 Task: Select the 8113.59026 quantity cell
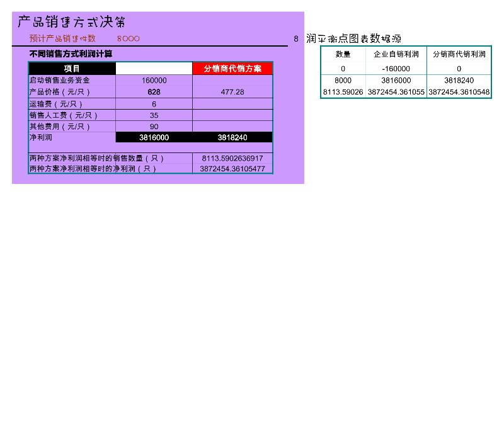click(x=343, y=92)
